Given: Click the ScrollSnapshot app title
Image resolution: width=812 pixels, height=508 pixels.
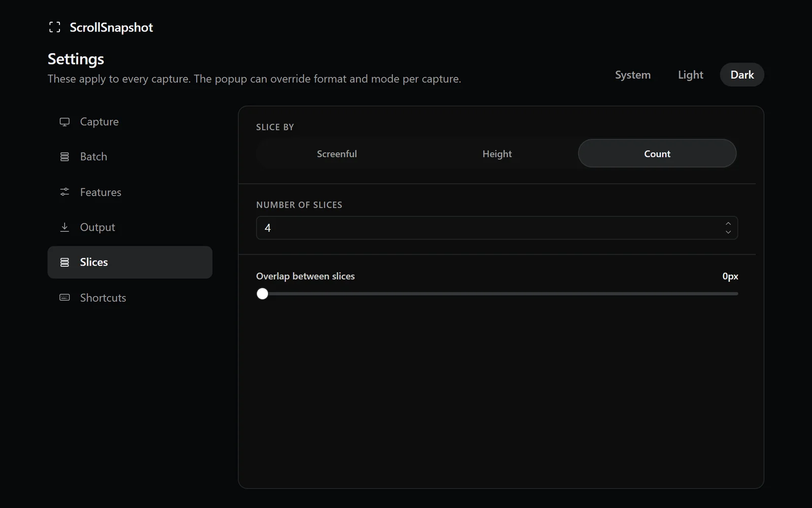Looking at the screenshot, I should coord(111,27).
